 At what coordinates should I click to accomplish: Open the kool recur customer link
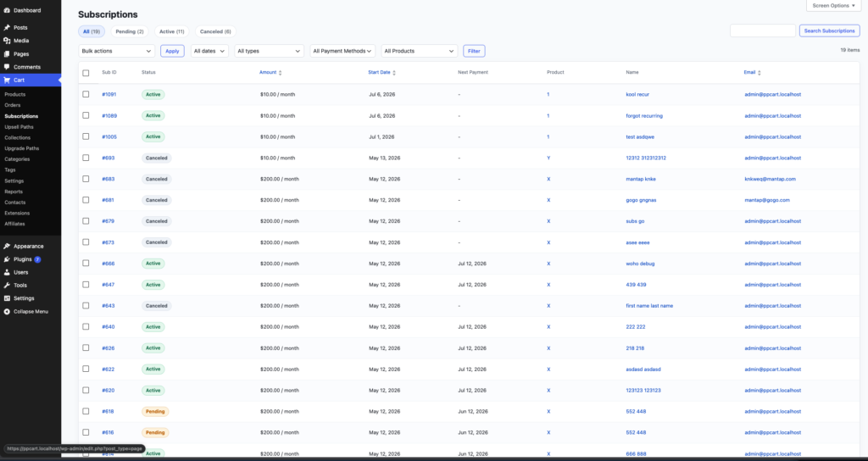[637, 94]
